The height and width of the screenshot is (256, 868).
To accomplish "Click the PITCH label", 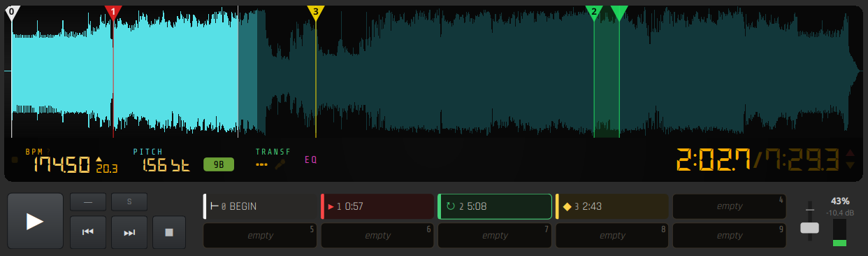I will pos(148,151).
